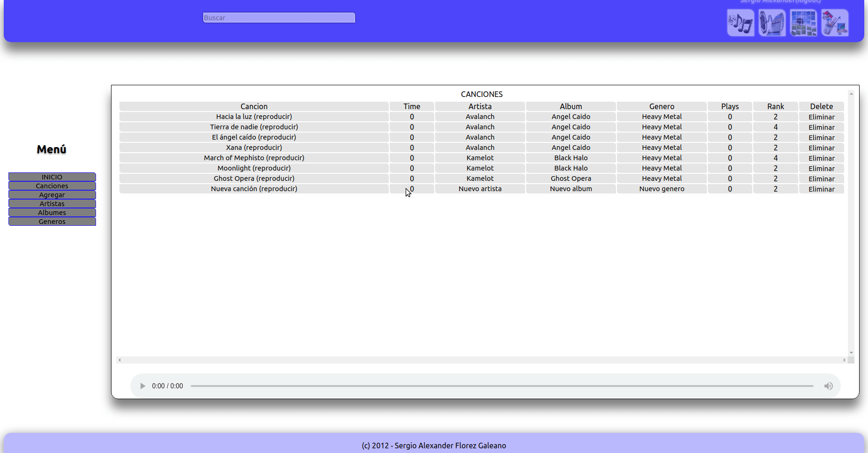Screen dimensions: 868x453
Task: Select Agregar in the side menu
Action: (x=52, y=195)
